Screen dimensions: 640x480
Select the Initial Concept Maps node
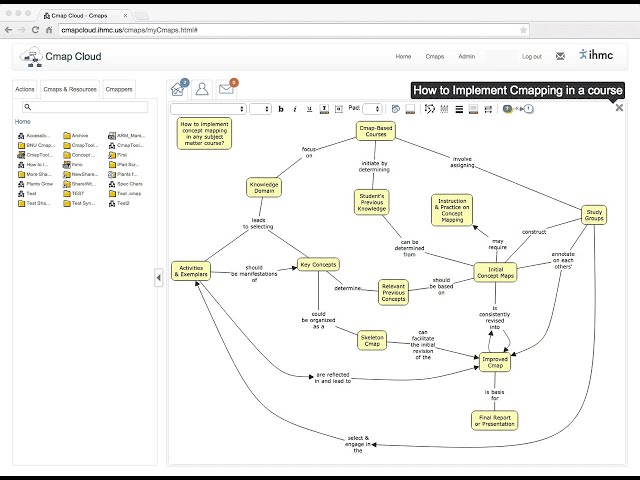click(496, 272)
